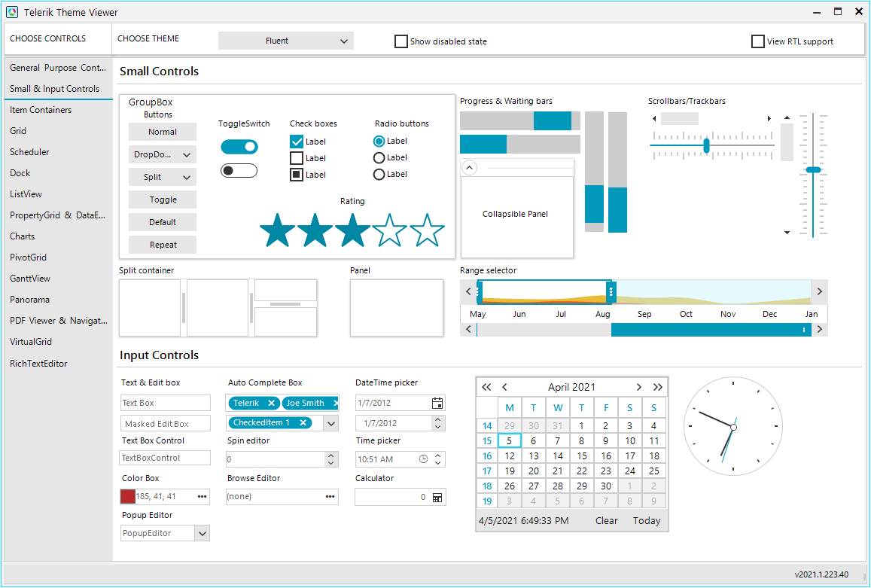The width and height of the screenshot is (871, 588).
Task: Open the PopupEditor dropdown
Action: [x=203, y=534]
